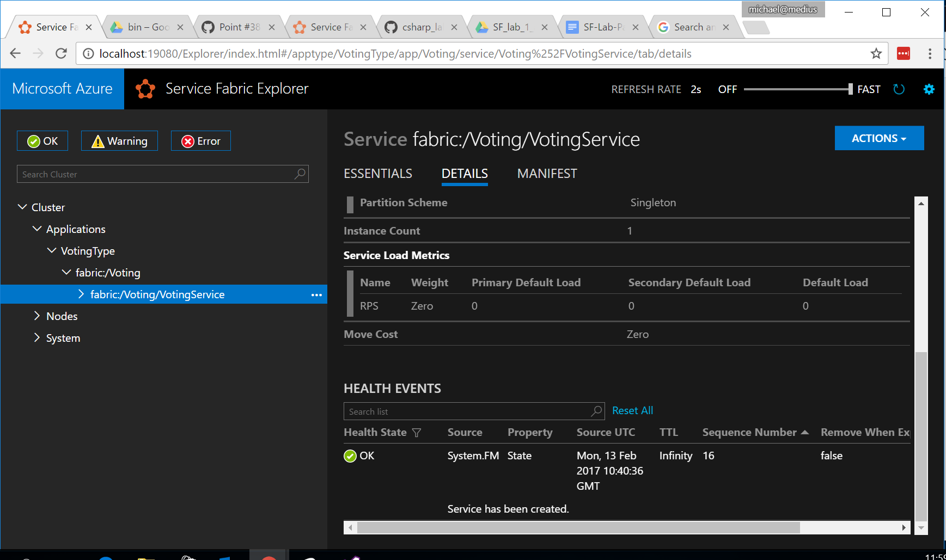
Task: Click the 'RPS' metric name cell
Action: pyautogui.click(x=369, y=306)
